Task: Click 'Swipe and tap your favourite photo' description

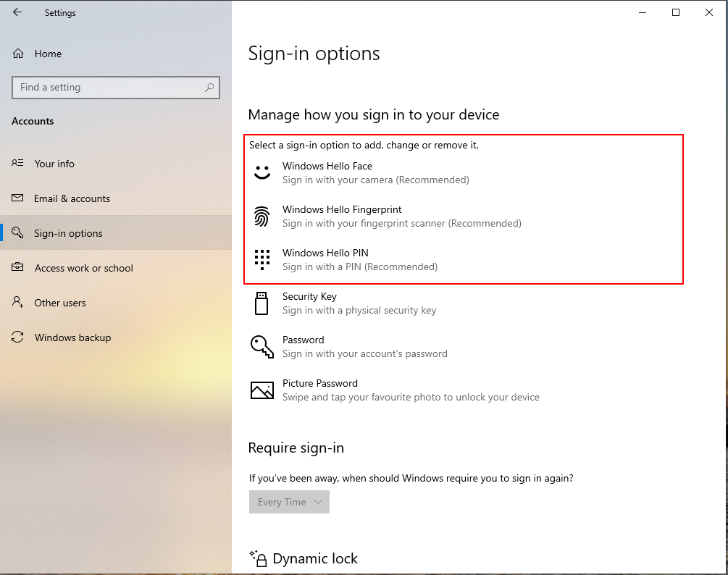Action: click(411, 398)
